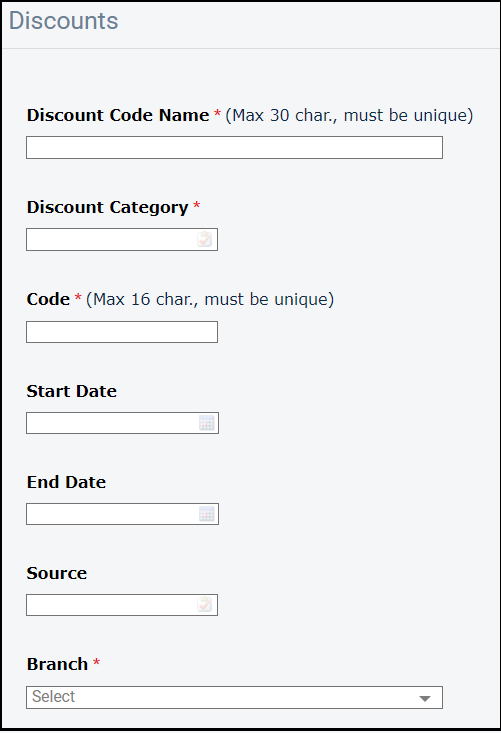Open the Discount Category lookup icon

pos(204,239)
